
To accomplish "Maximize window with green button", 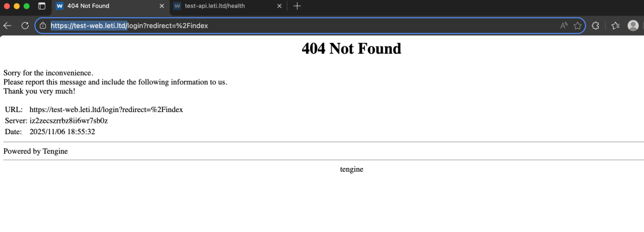I will [26, 6].
